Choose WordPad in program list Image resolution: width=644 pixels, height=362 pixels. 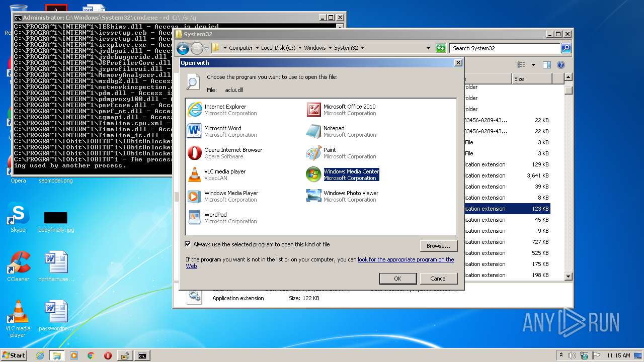pos(222,218)
